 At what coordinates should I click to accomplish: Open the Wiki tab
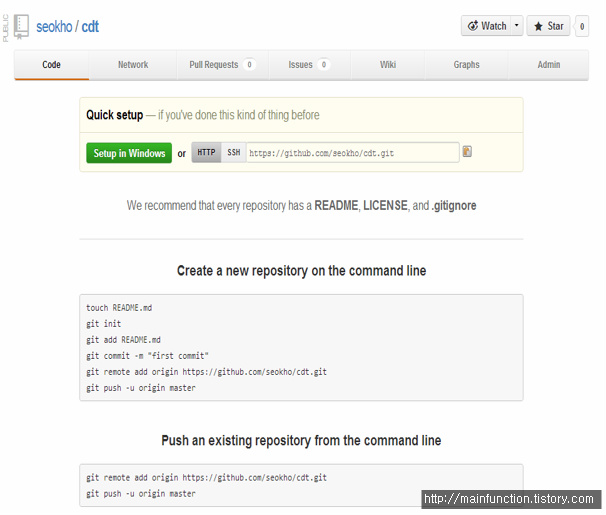pos(388,65)
